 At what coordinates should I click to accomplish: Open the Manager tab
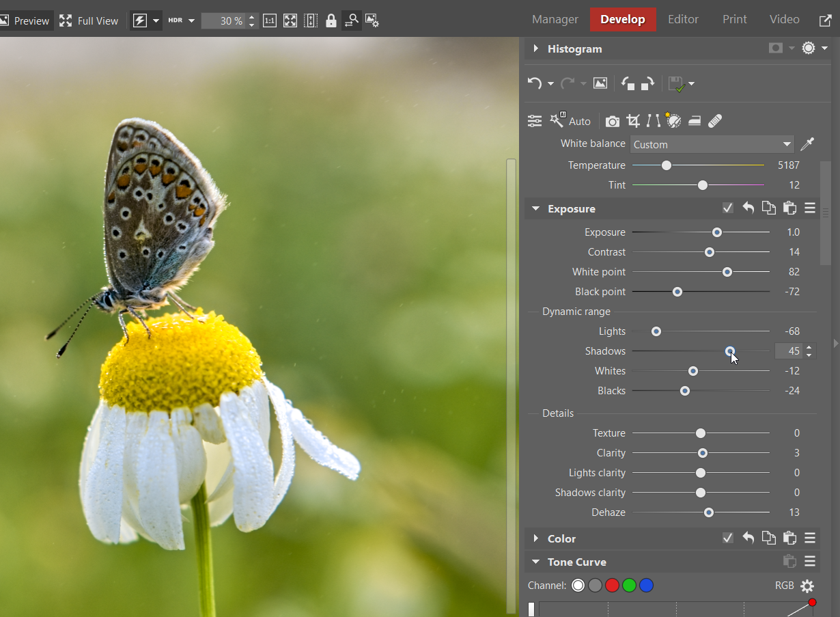click(x=555, y=19)
